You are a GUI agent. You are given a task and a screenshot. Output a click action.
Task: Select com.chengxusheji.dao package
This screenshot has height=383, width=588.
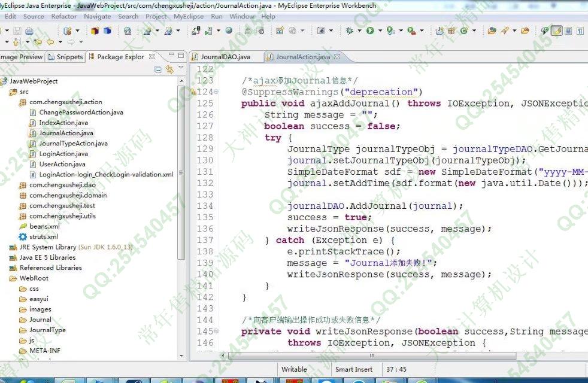pyautogui.click(x=62, y=185)
